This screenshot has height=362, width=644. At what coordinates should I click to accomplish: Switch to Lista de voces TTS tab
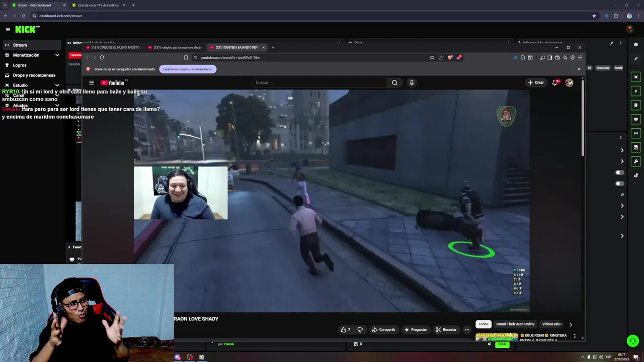(98, 5)
